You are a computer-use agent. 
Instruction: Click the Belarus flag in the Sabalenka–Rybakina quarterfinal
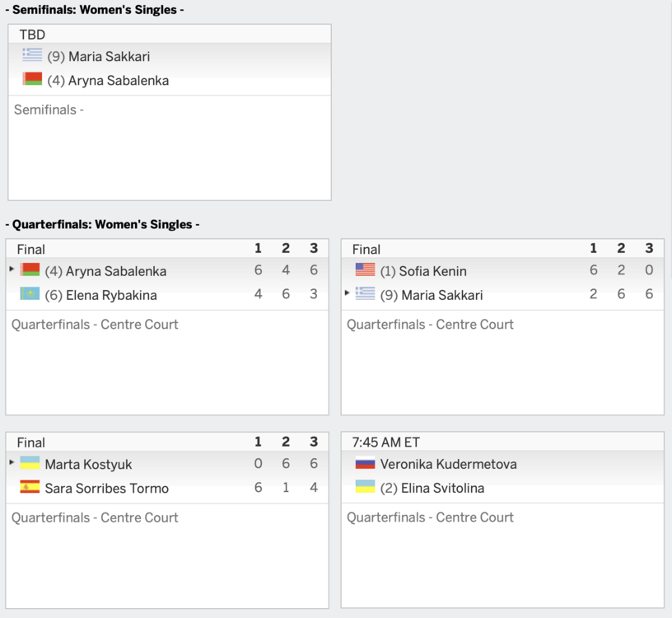30,270
